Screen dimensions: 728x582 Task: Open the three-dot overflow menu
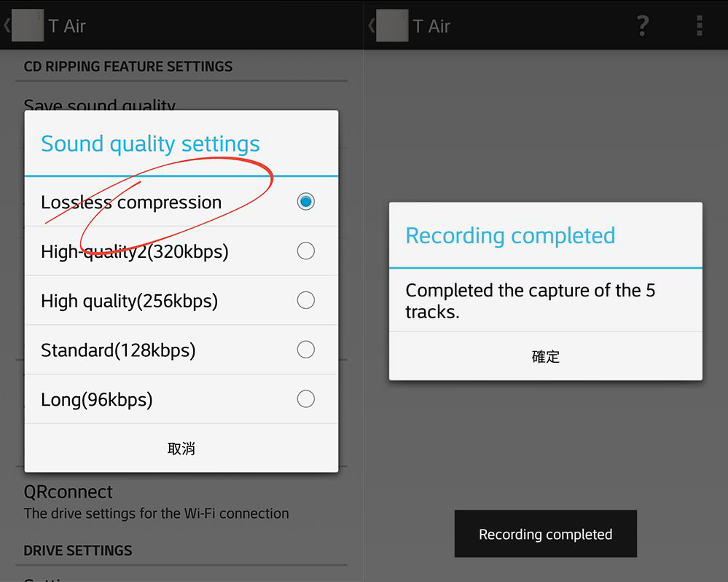pos(699,26)
